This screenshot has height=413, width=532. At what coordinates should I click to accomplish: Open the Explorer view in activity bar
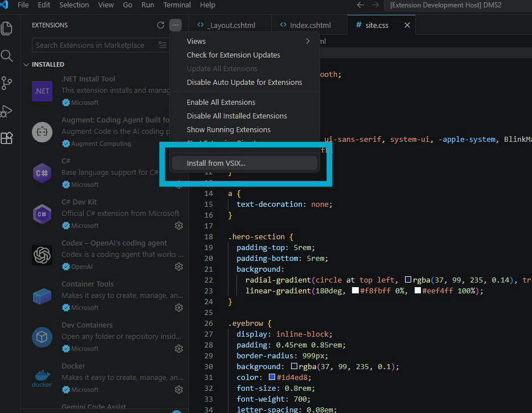[7, 28]
